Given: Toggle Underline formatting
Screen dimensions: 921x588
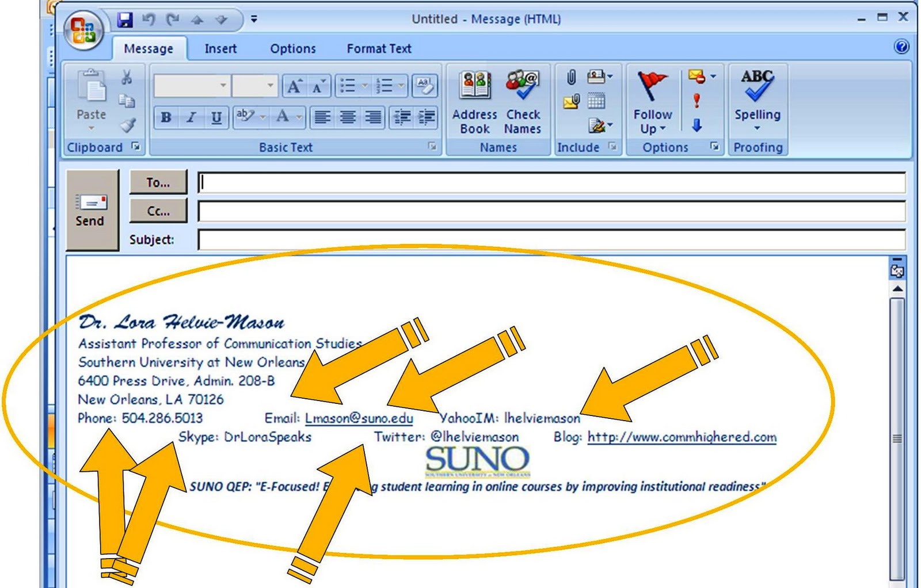Looking at the screenshot, I should pyautogui.click(x=216, y=117).
